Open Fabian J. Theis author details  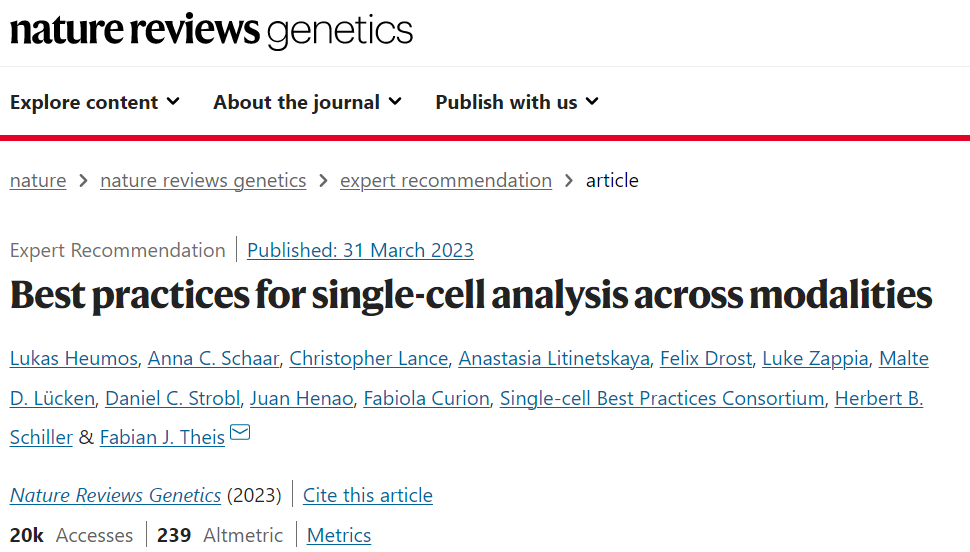[162, 437]
